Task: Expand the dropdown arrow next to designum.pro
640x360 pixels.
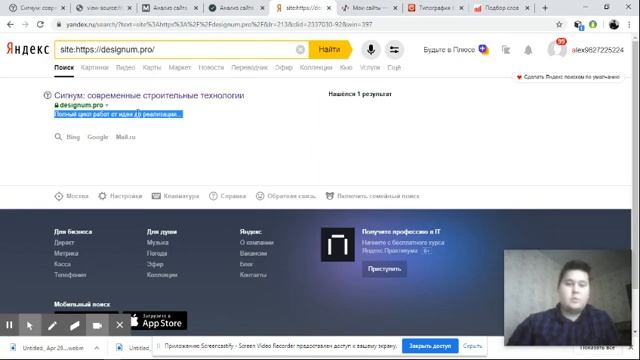Action: [107, 105]
